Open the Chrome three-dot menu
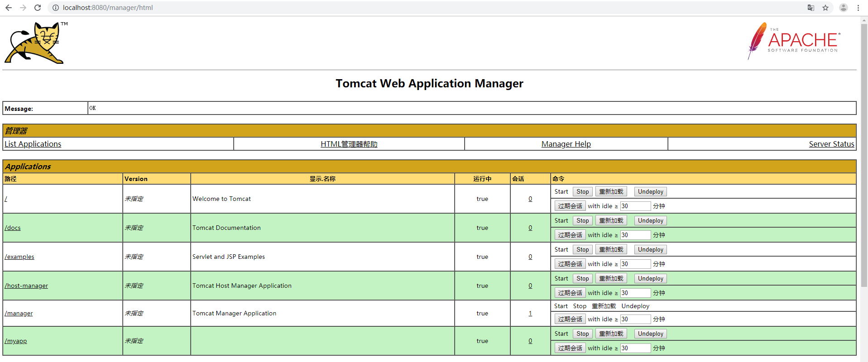The height and width of the screenshot is (362, 868). point(858,8)
